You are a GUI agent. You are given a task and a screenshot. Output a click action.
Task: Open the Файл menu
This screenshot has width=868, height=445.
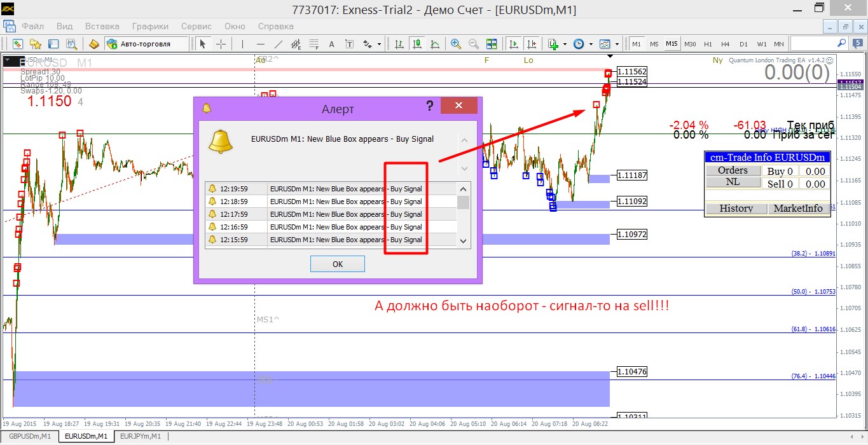click(32, 26)
